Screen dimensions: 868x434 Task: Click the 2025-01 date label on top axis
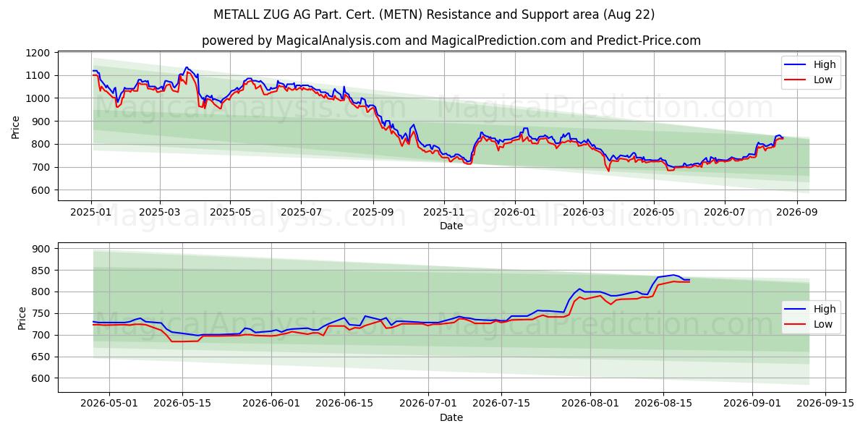90,213
